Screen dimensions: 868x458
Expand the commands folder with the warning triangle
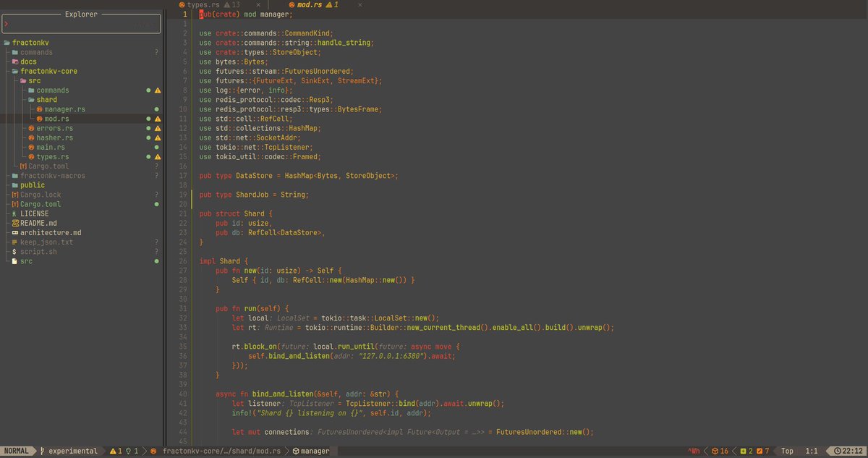53,90
